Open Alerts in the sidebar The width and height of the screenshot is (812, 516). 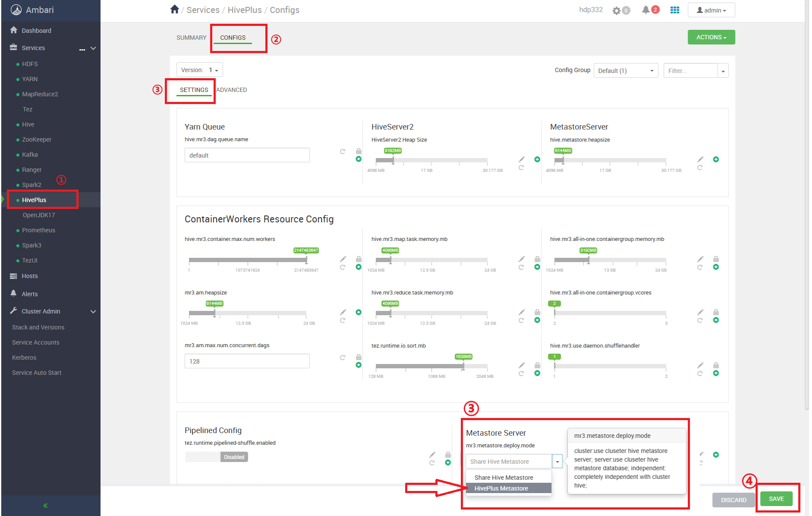click(x=29, y=294)
